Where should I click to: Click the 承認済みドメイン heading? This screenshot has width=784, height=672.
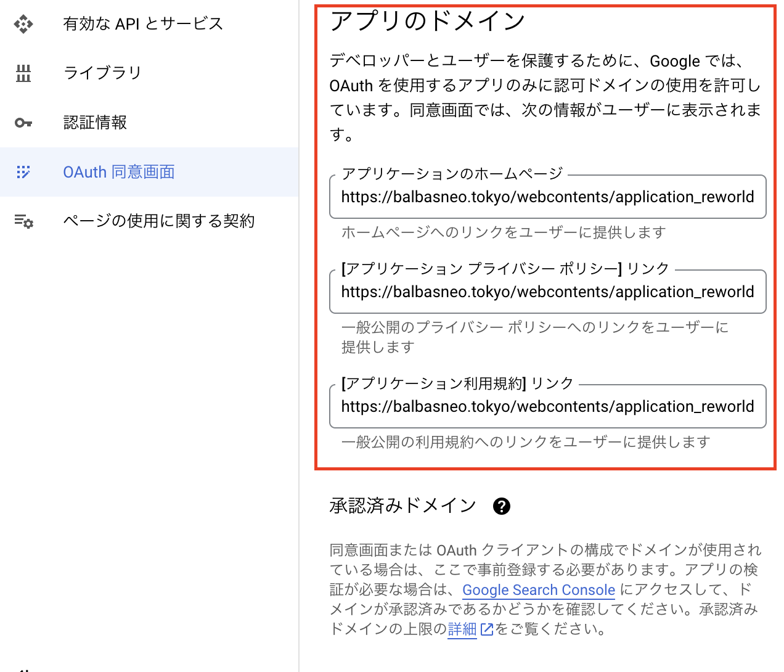[x=402, y=506]
